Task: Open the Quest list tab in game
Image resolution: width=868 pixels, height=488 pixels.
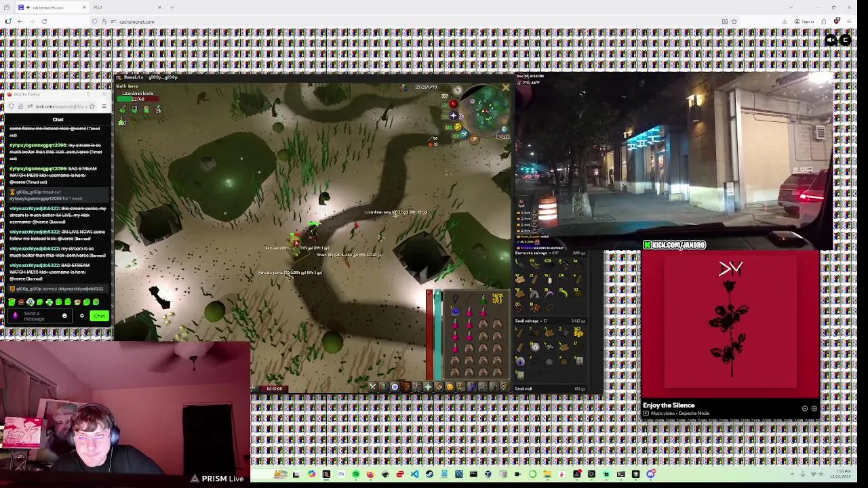Action: tap(395, 387)
